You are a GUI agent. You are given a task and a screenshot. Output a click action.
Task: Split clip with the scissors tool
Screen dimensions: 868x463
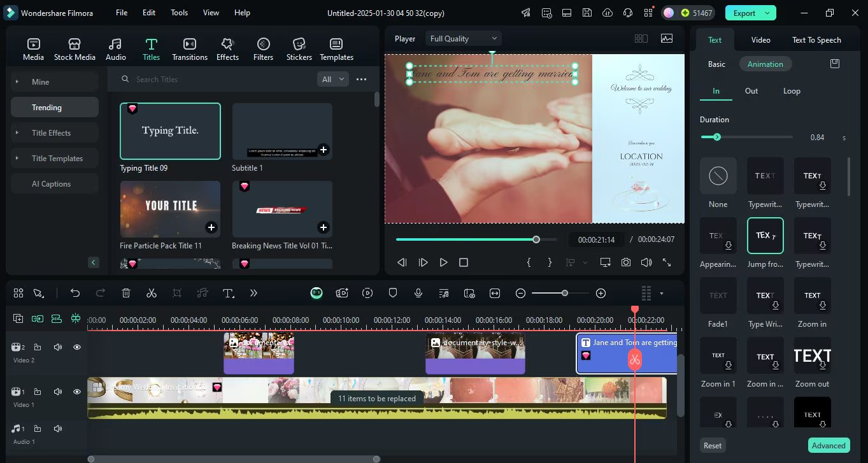coord(152,293)
